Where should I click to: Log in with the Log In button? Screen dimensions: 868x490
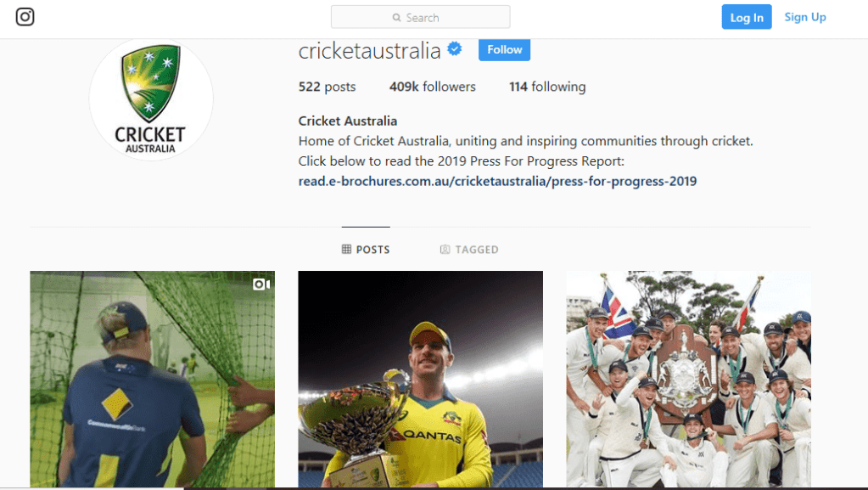[746, 17]
